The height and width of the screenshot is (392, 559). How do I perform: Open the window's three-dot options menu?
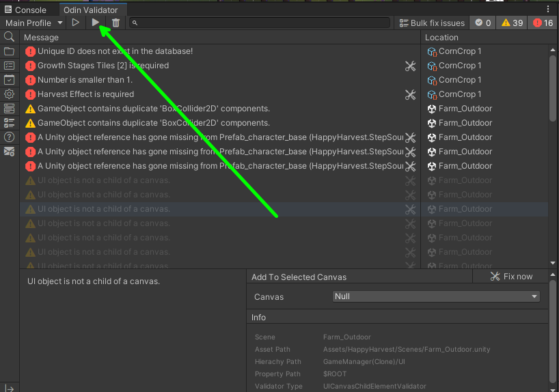tap(548, 9)
